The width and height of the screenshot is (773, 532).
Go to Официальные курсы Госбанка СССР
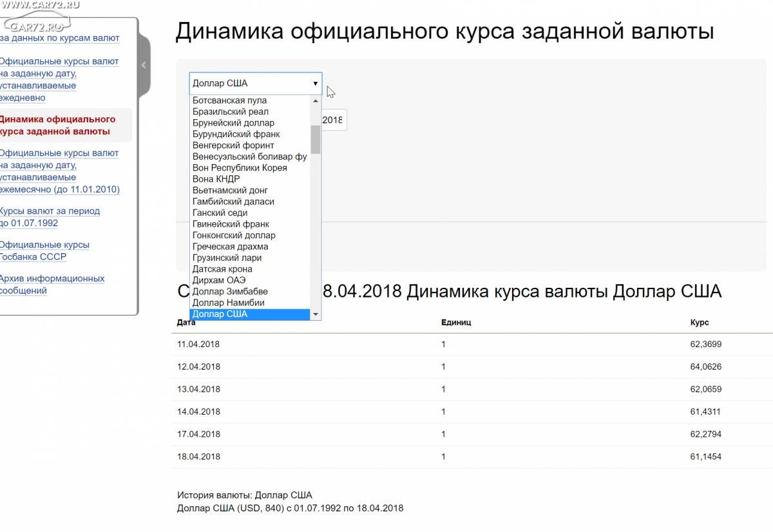(44, 251)
